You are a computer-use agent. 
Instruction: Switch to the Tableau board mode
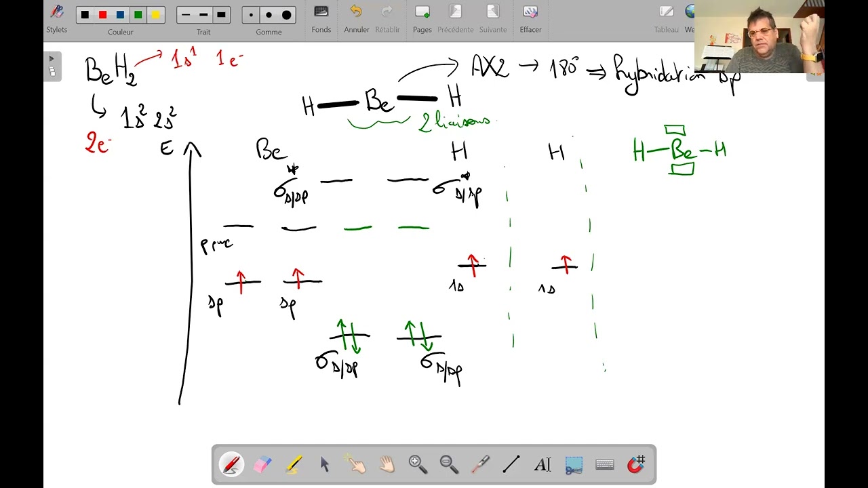(667, 18)
